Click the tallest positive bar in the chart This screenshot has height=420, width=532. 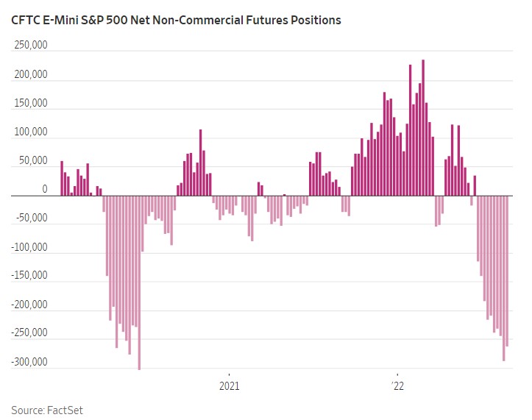coord(423,129)
